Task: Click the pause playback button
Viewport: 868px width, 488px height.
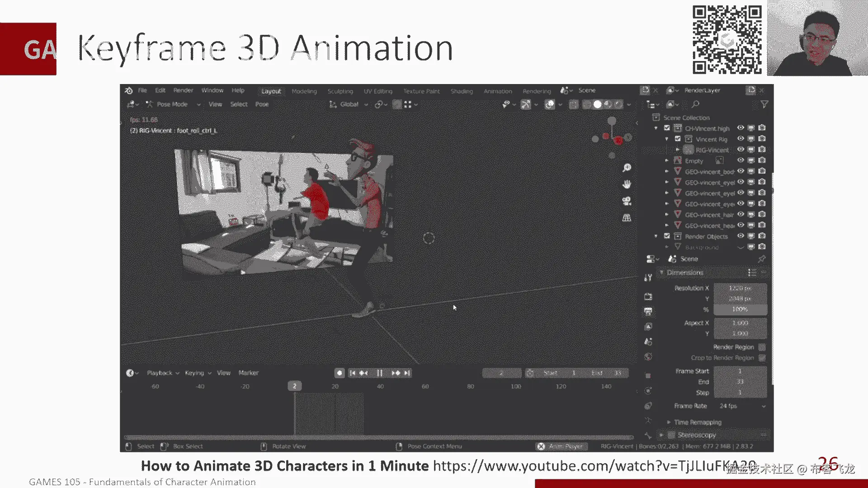Action: point(380,373)
